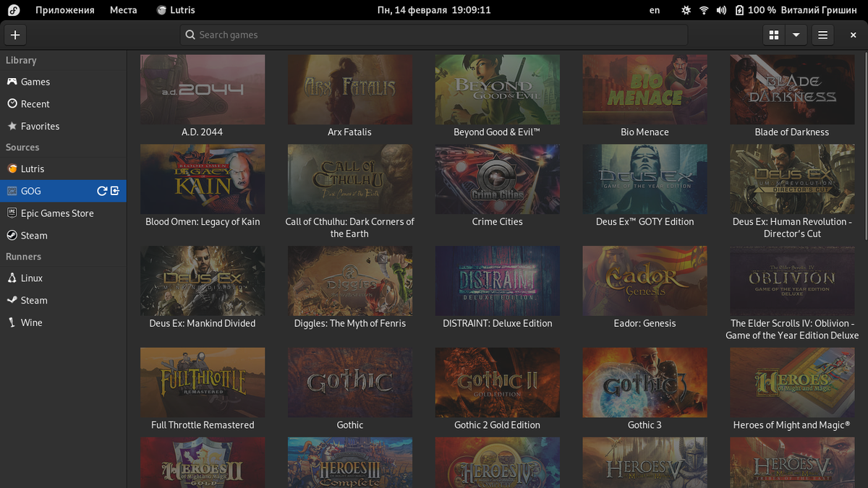868x488 pixels.
Task: Select the Bio Menace cover
Action: (x=645, y=90)
